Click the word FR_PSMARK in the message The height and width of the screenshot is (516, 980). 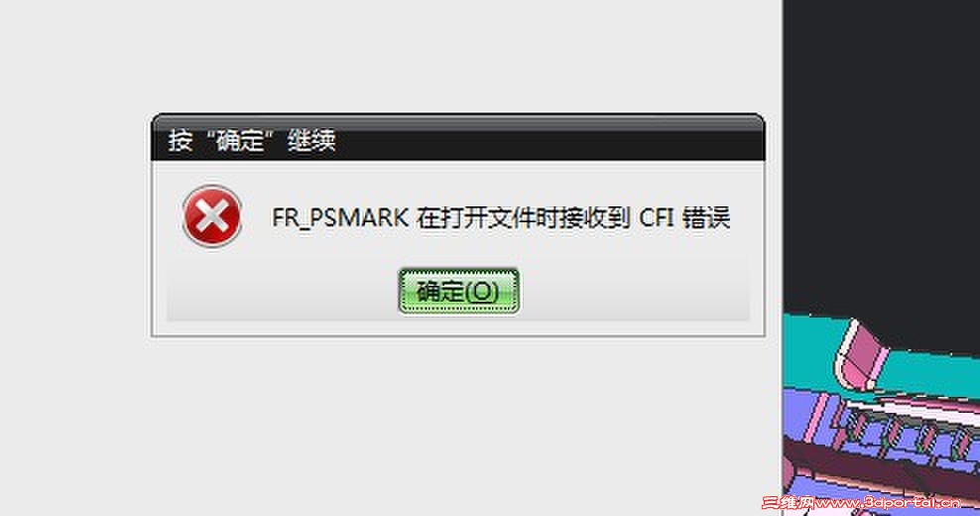(340, 218)
